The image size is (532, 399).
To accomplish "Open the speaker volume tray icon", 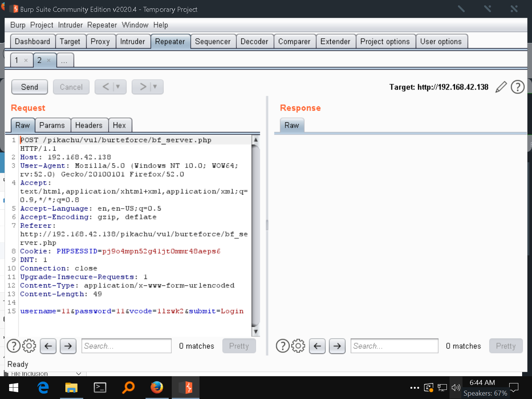I will click(456, 388).
